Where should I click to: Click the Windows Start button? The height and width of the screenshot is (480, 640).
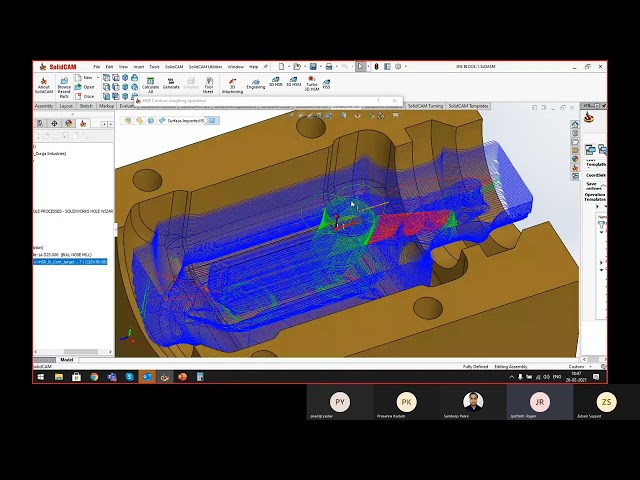41,377
